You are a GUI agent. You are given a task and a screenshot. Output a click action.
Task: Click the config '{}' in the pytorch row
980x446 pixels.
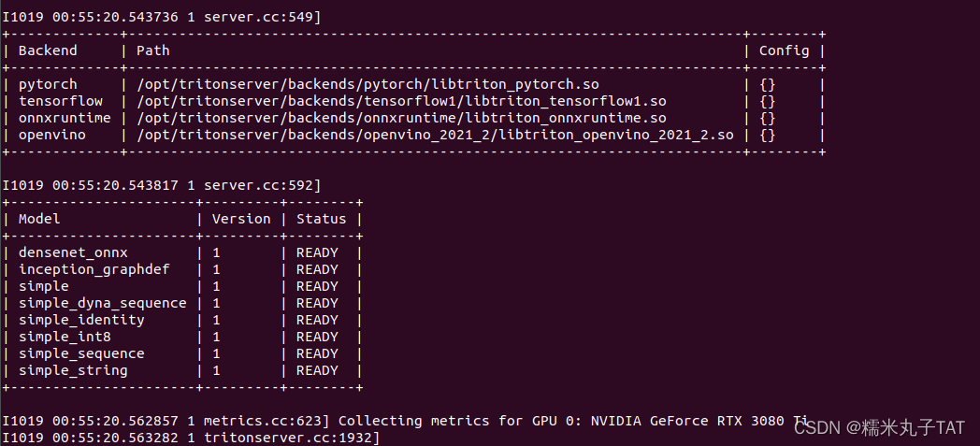[x=768, y=84]
